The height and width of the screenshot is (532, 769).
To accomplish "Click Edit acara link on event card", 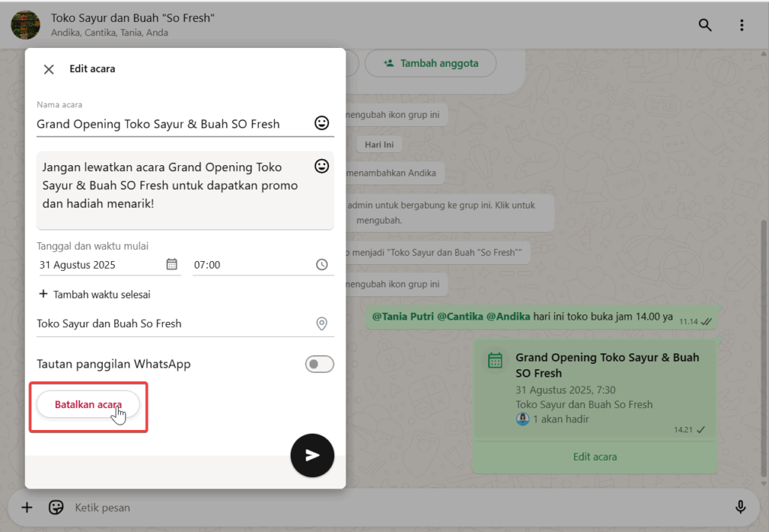I will [x=595, y=456].
